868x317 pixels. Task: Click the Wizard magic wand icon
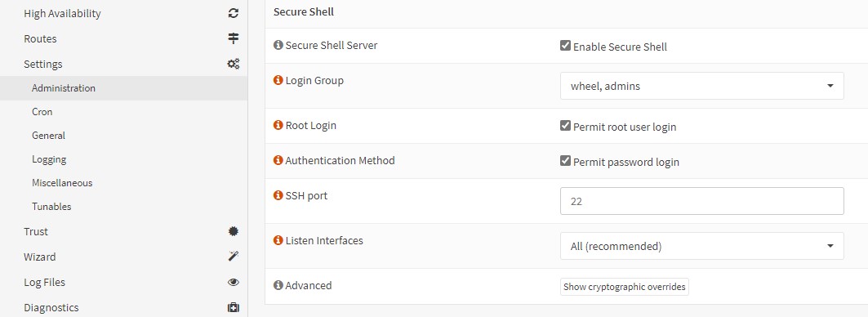coord(234,257)
